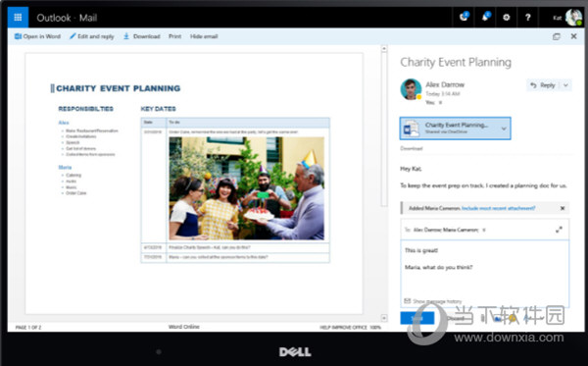Open the help question mark icon
Screen dimensions: 588x366
[527, 18]
